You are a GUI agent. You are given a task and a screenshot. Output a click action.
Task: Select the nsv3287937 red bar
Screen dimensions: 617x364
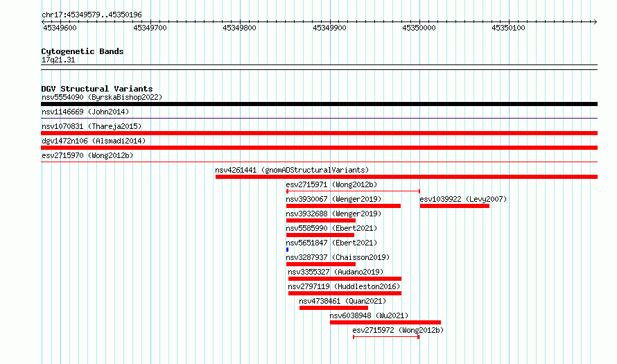tap(321, 264)
